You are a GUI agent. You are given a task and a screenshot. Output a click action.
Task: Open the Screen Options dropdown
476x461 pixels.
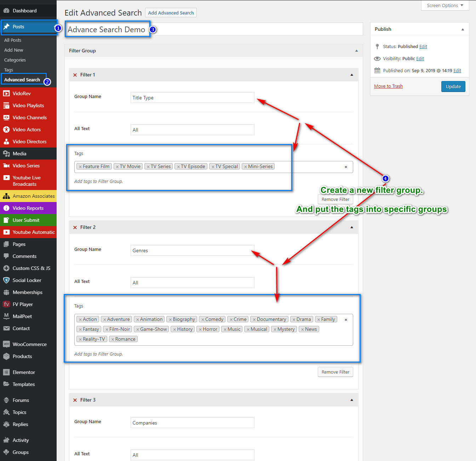point(445,5)
